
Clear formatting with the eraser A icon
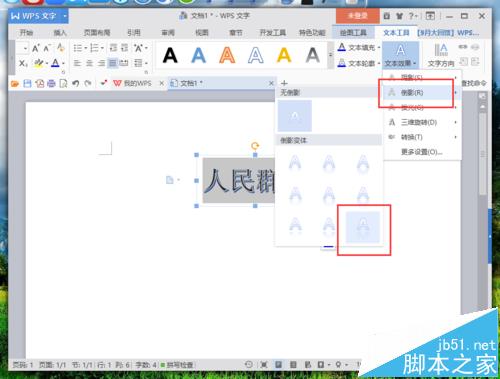pos(60,48)
